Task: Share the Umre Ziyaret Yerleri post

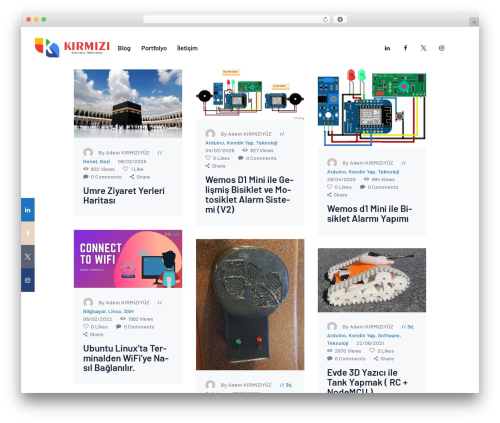Action: pos(140,177)
